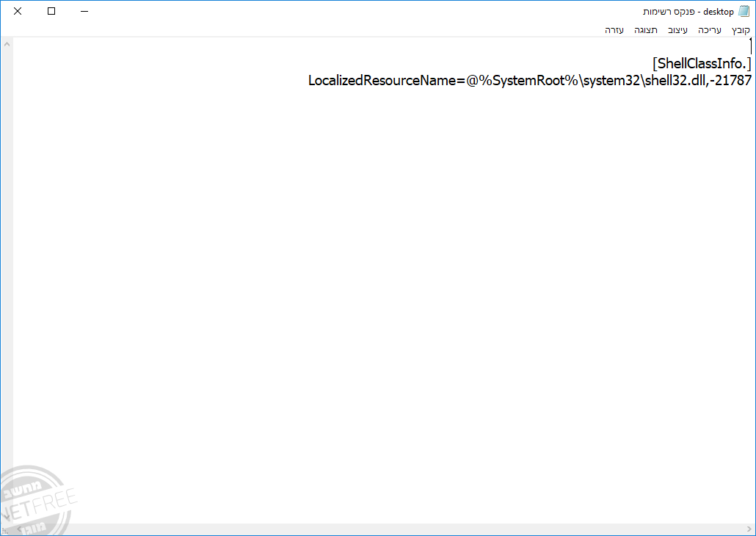Open the קובץ (File) menu

click(x=740, y=30)
